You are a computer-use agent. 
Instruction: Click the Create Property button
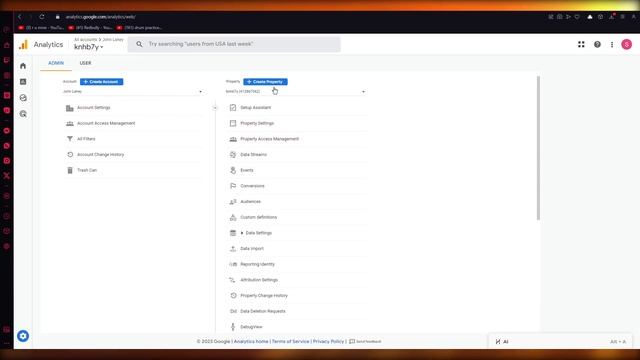265,82
